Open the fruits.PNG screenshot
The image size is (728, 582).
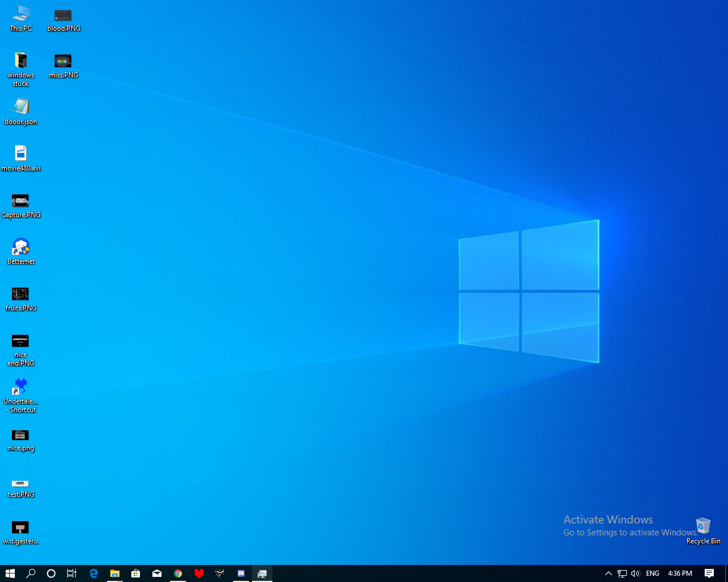[20, 294]
